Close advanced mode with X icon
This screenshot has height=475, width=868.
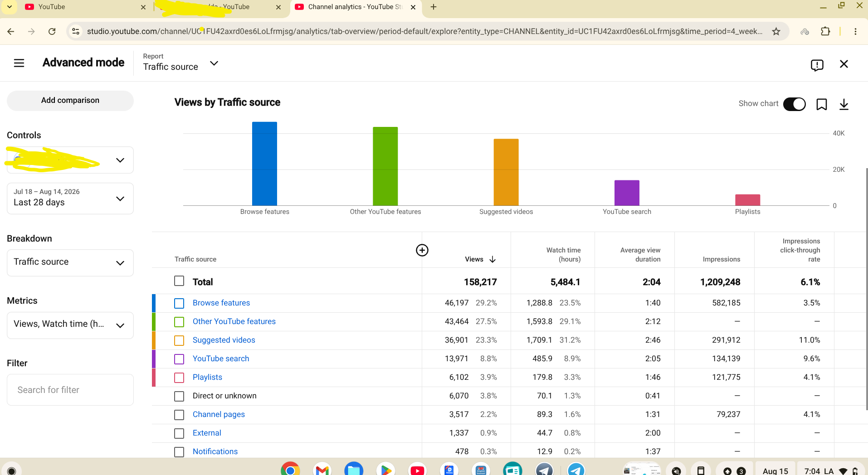[844, 64]
